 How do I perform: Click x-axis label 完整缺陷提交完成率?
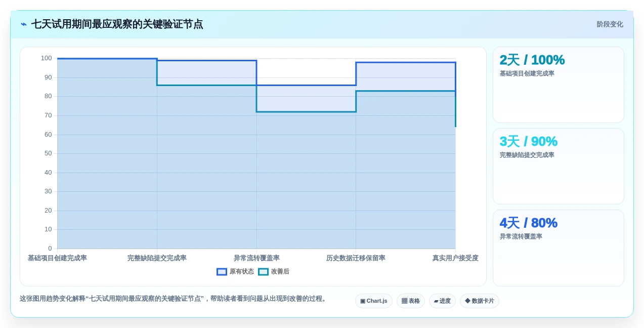[157, 258]
